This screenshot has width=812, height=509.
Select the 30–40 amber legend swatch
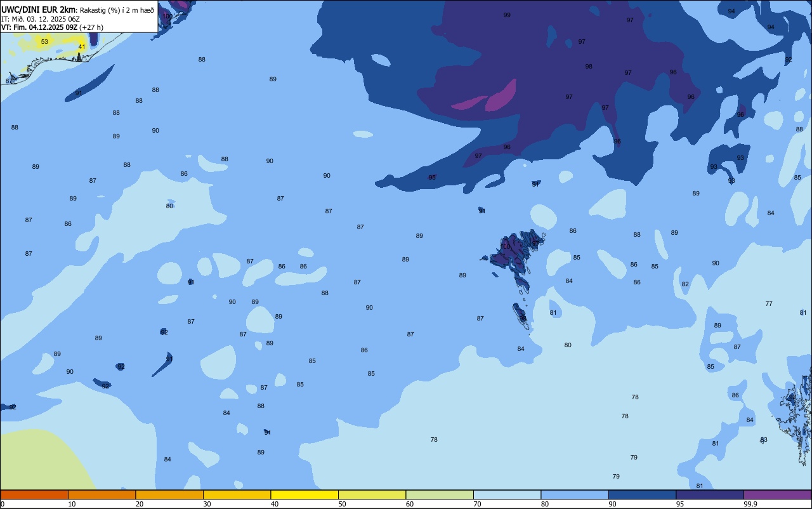coord(237,494)
